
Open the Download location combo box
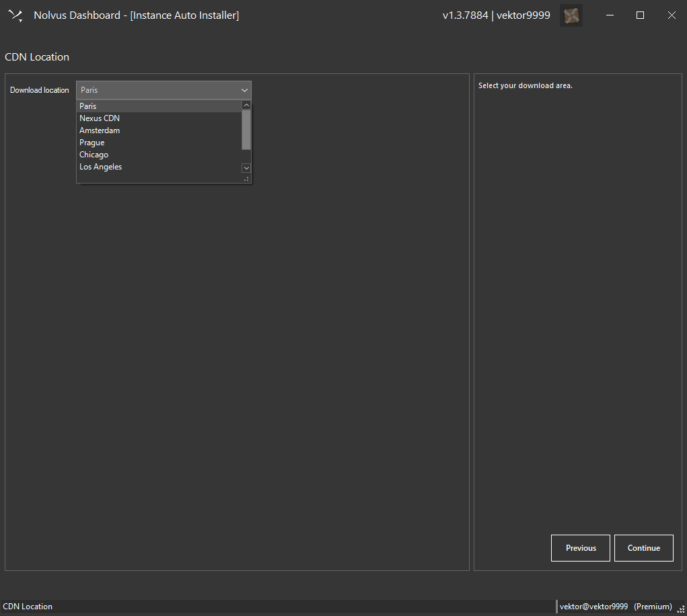[x=164, y=89]
